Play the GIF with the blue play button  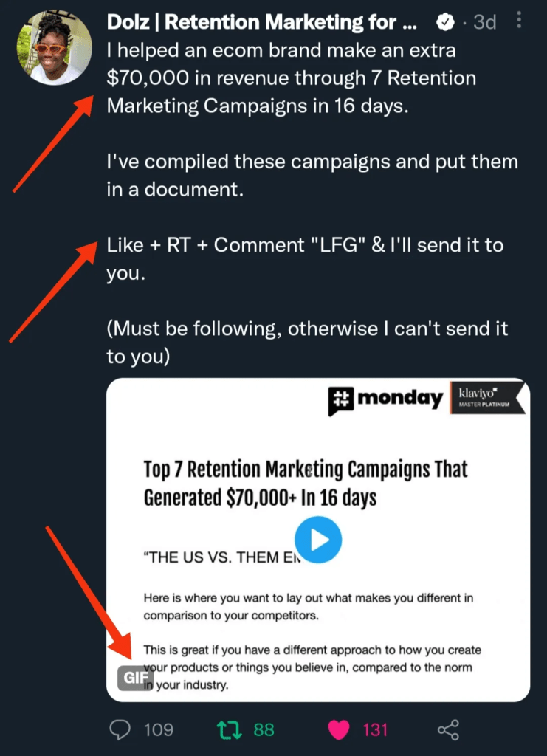[318, 541]
